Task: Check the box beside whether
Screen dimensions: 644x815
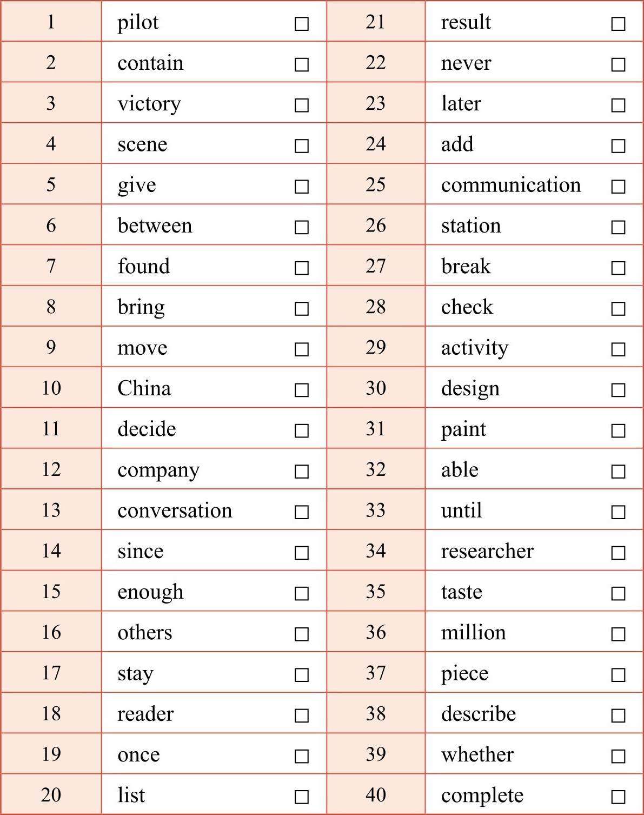Action: 618,756
